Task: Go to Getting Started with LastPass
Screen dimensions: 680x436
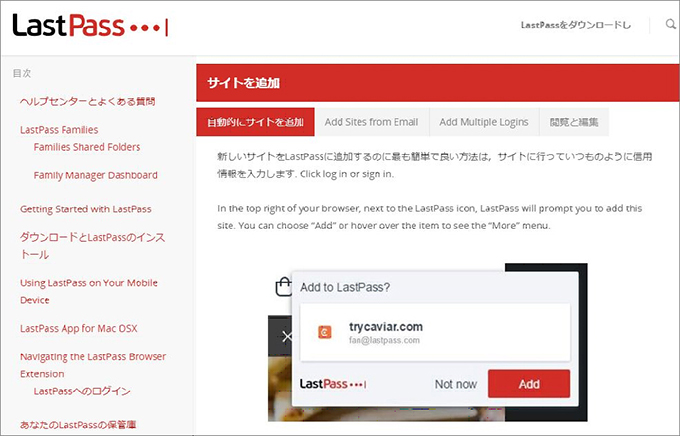Action: [x=85, y=209]
